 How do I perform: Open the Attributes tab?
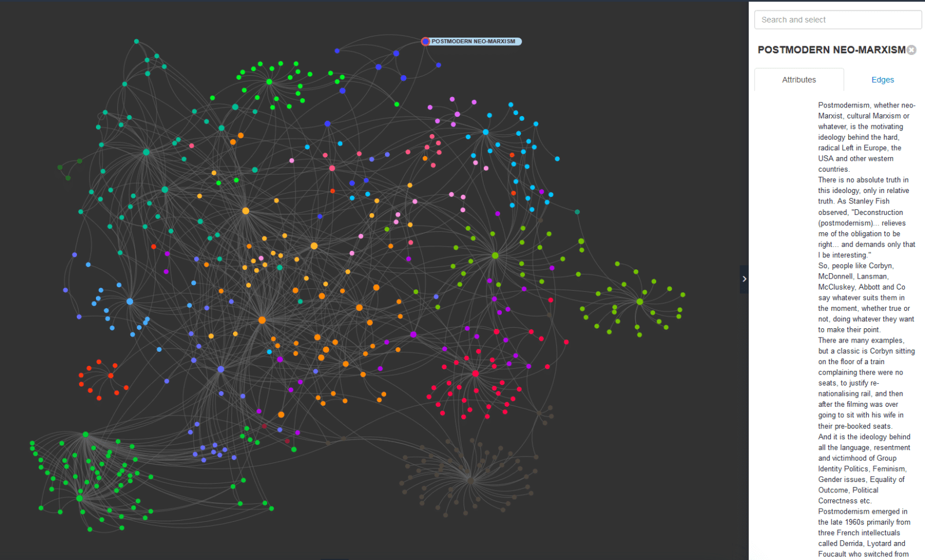pyautogui.click(x=798, y=80)
